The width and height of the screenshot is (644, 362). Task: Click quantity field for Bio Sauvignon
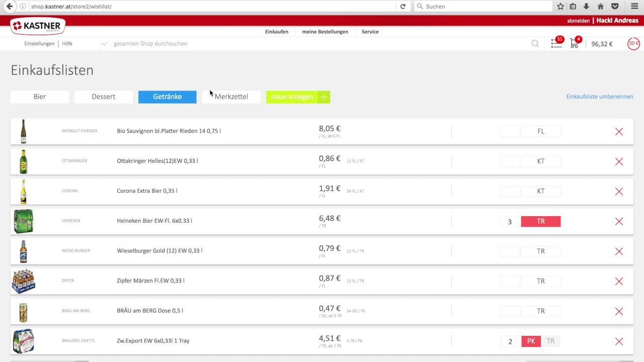510,131
